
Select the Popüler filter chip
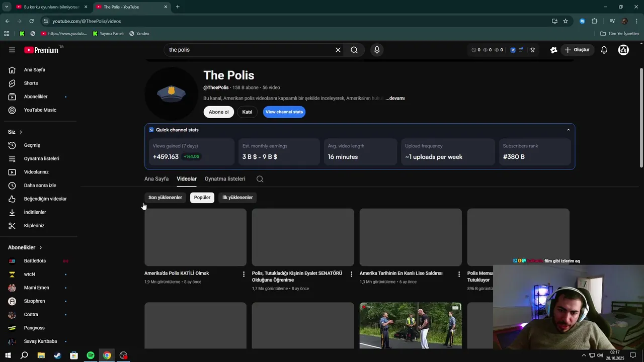point(202,198)
